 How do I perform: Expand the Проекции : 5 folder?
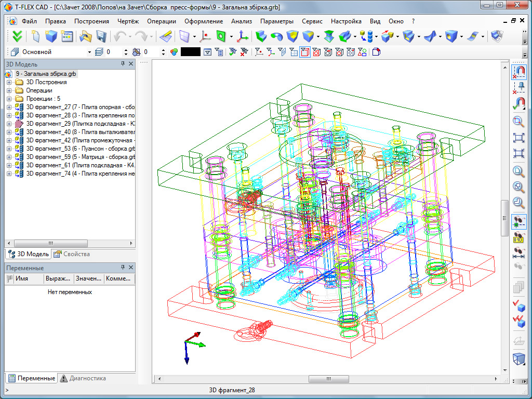point(9,99)
